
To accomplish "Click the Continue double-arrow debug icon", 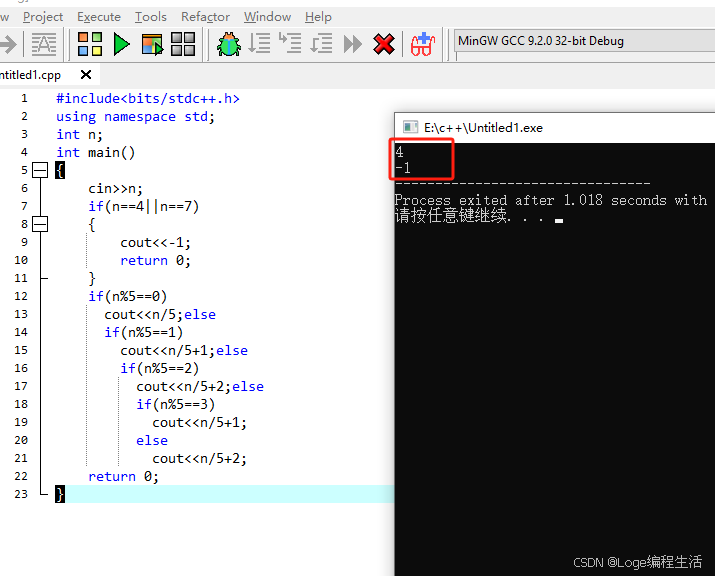I will coord(352,44).
